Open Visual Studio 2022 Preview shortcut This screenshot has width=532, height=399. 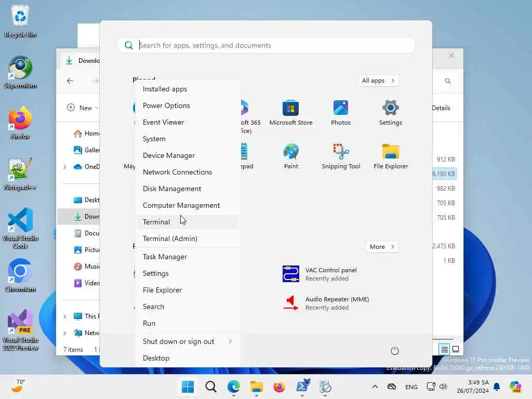point(20,330)
